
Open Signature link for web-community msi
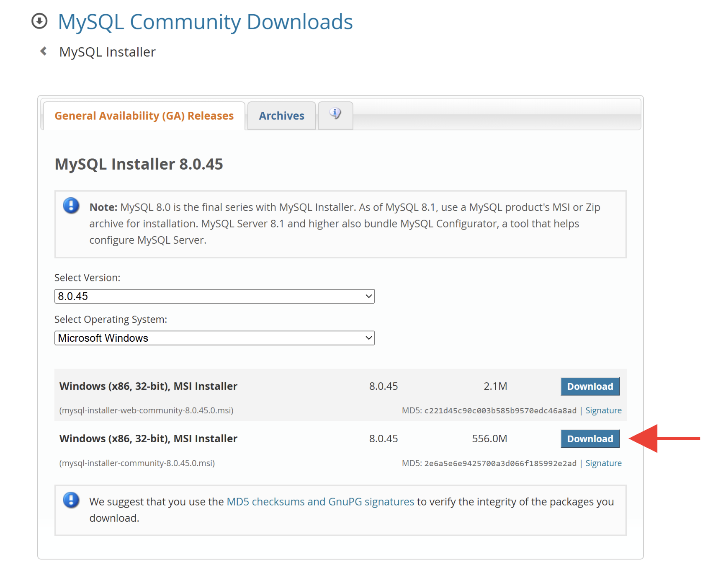(x=603, y=410)
